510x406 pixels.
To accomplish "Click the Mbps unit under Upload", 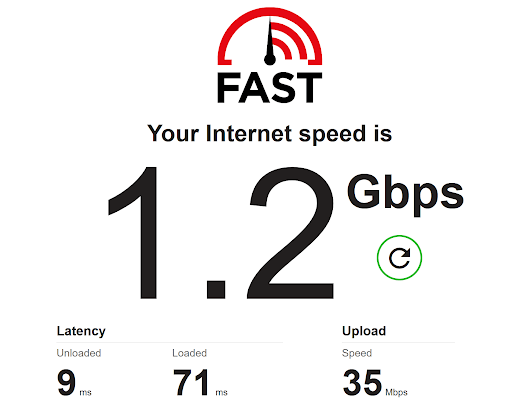I will coord(396,392).
